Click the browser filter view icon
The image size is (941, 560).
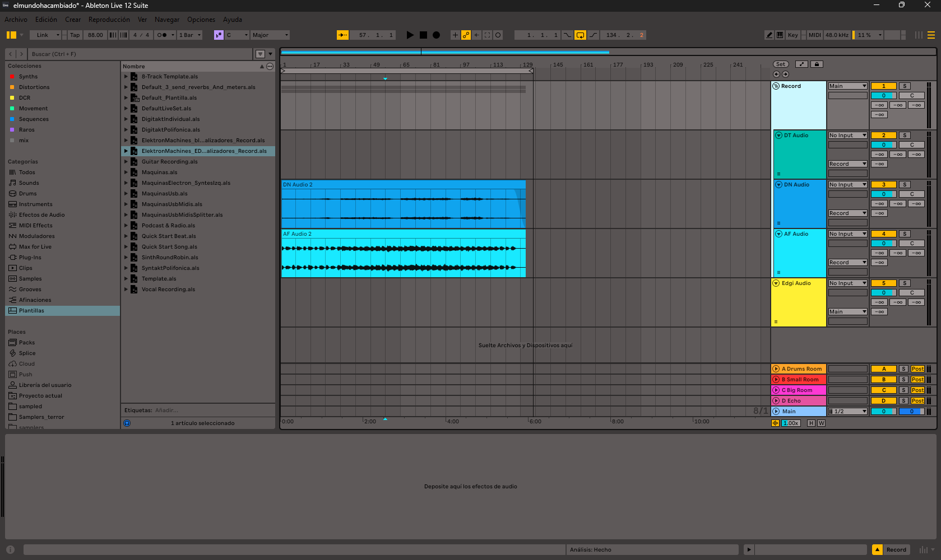point(260,54)
